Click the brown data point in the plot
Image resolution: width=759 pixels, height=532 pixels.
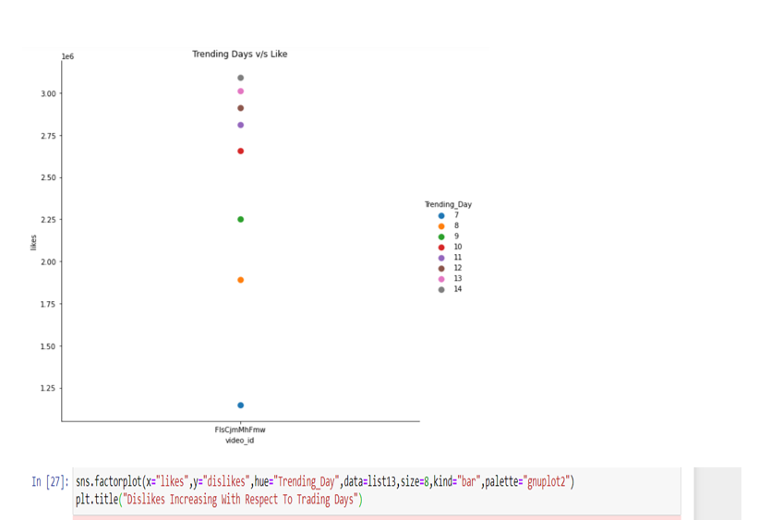click(241, 108)
